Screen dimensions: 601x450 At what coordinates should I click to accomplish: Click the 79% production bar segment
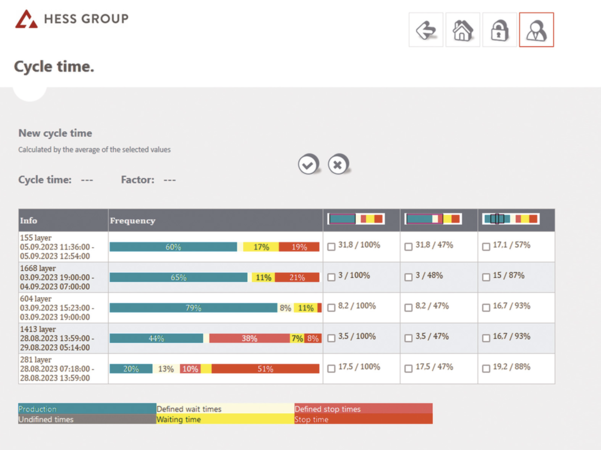[x=193, y=308]
